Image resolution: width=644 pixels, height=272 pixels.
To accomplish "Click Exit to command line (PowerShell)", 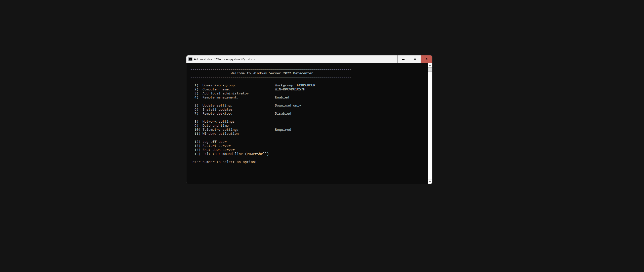I will click(235, 154).
